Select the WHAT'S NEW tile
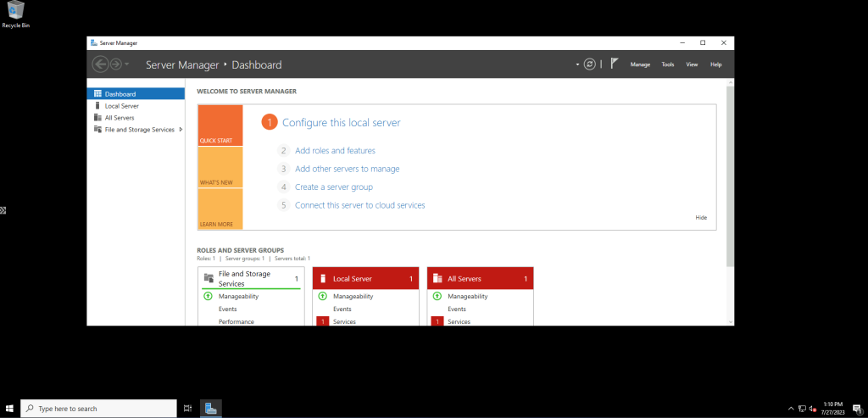 (220, 167)
